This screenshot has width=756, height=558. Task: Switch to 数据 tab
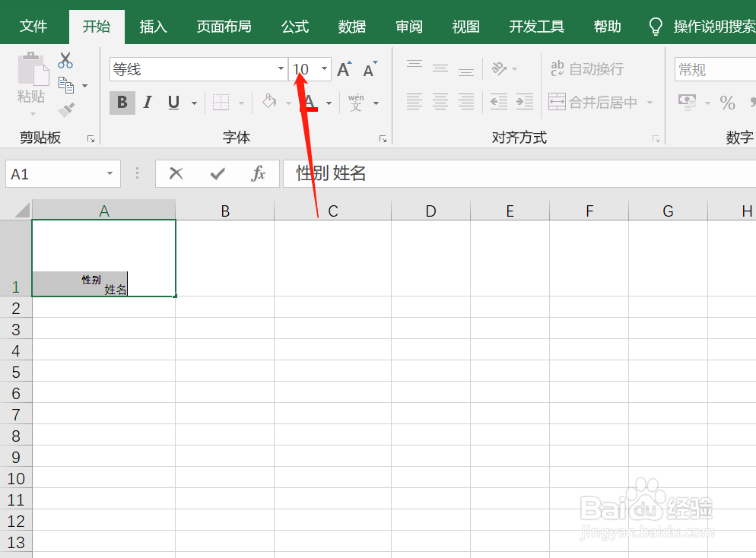(352, 26)
